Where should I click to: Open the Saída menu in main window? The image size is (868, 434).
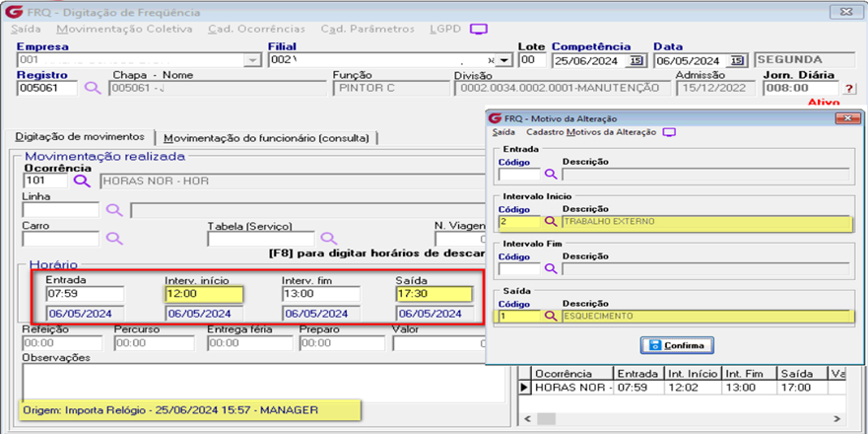coord(26,29)
